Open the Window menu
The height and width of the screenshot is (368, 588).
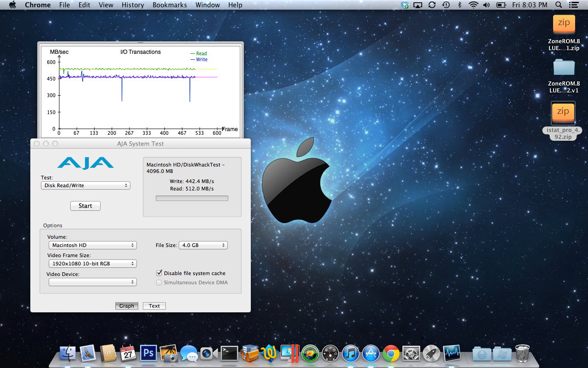tap(208, 5)
